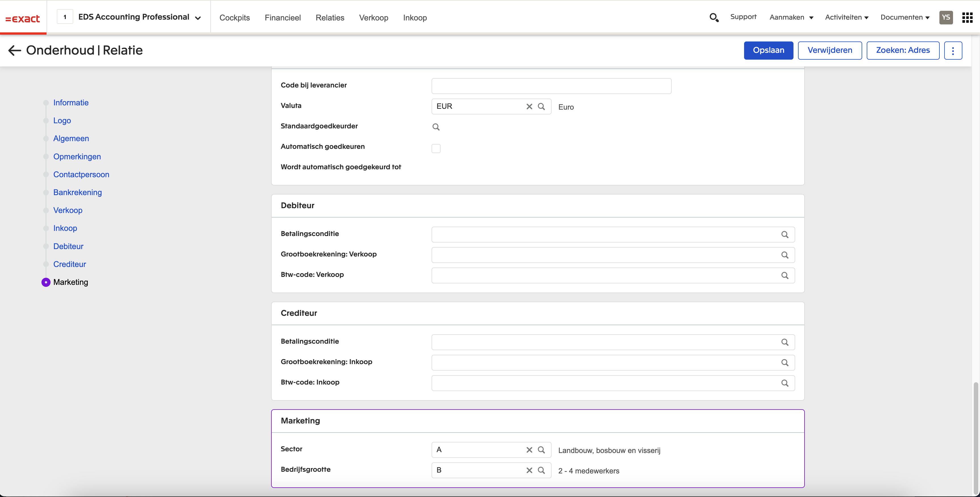The height and width of the screenshot is (497, 980).
Task: Click the back arrow next to Onderhoud
Action: 14,50
